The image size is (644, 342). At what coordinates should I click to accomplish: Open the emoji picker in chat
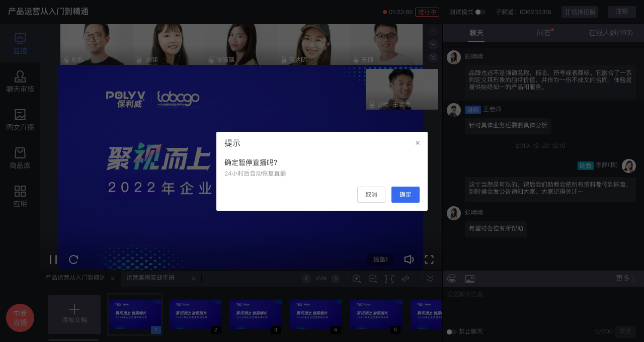[x=452, y=279]
